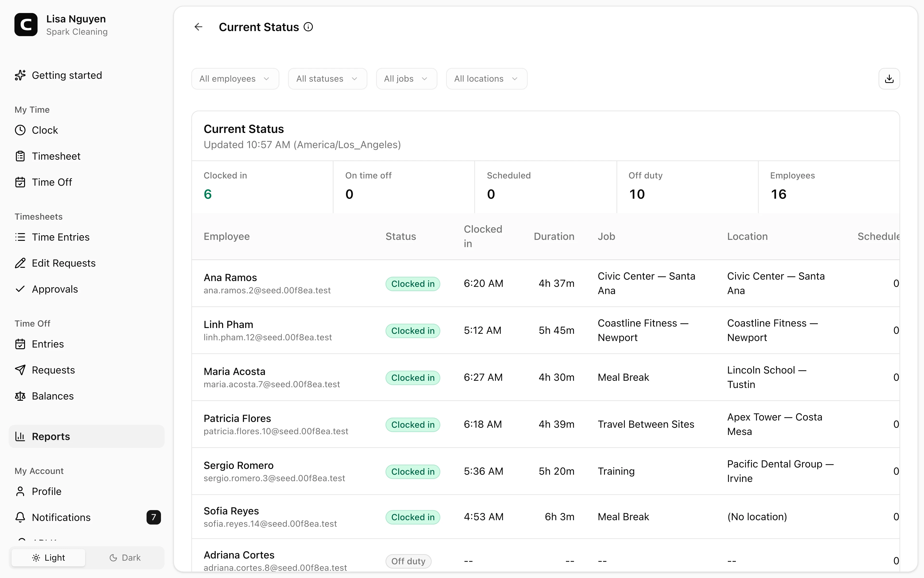The height and width of the screenshot is (578, 924).
Task: Switch to Light theme
Action: 49,558
